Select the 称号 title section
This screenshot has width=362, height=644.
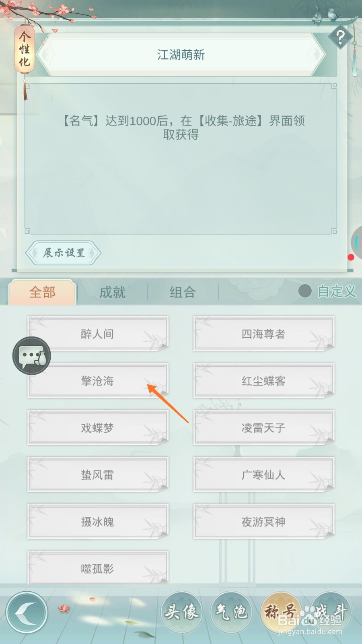pyautogui.click(x=281, y=612)
